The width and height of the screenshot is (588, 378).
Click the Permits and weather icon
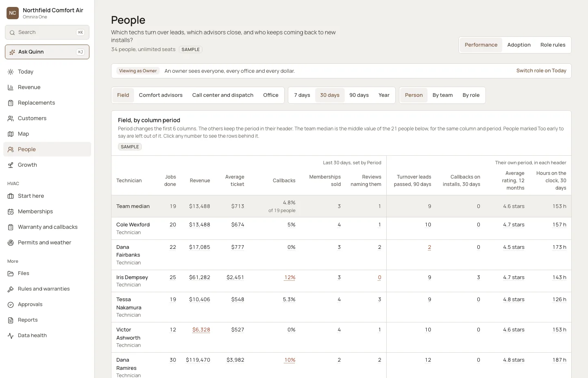(x=11, y=243)
